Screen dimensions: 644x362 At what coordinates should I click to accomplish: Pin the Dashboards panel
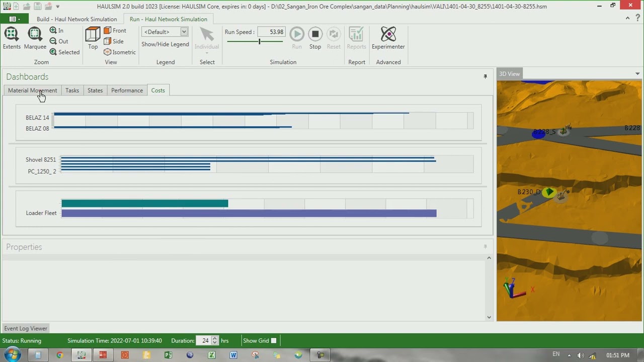[x=485, y=76]
